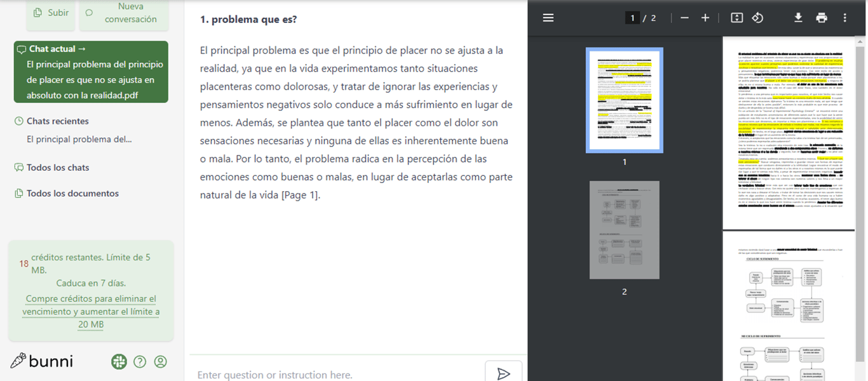868x381 pixels.
Task: Open the help question mark icon
Action: point(140,362)
